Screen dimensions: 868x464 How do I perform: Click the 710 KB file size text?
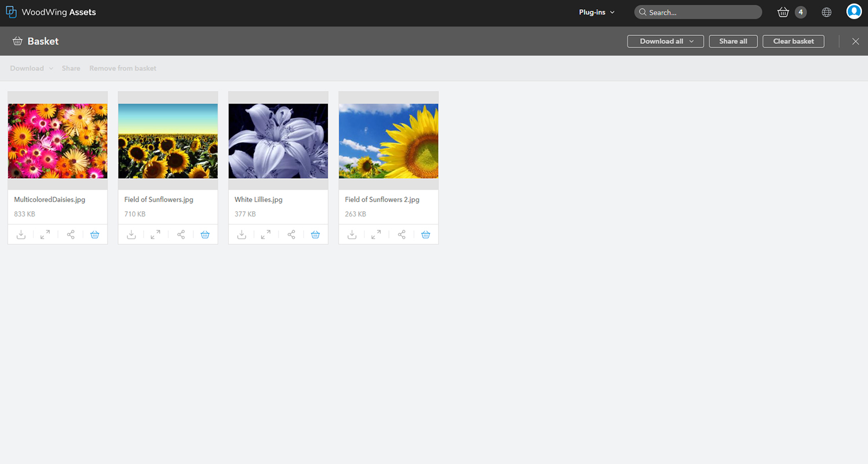tap(135, 214)
